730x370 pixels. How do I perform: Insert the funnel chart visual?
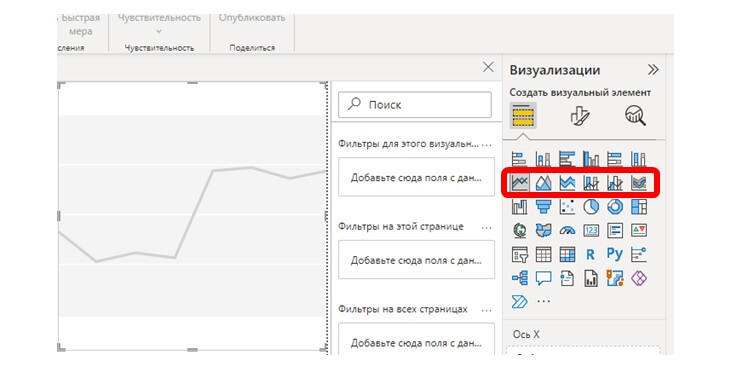coord(543,207)
